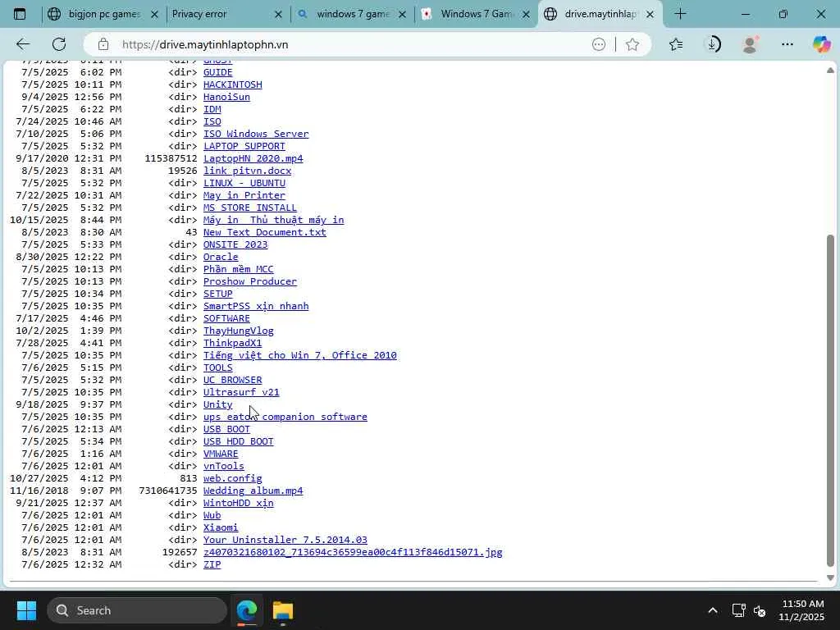Open Your Uninstaller 7.5.2014.03 folder
This screenshot has height=630, width=840.
point(285,541)
